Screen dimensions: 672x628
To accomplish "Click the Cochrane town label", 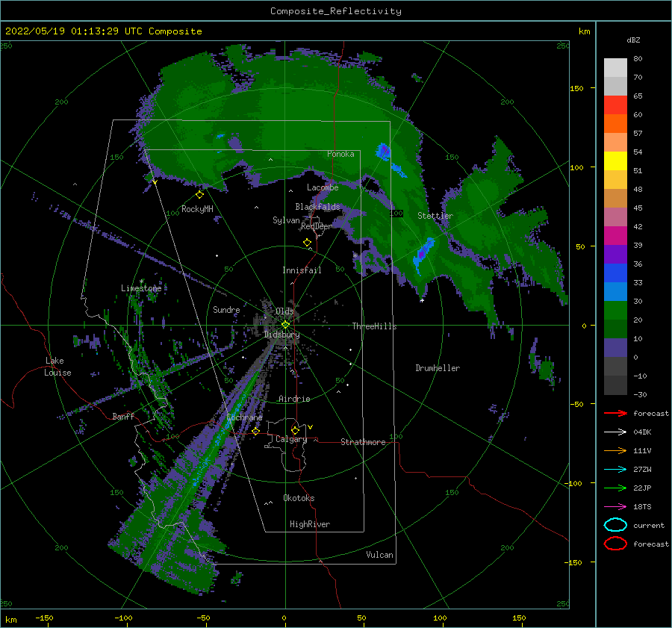I will [x=244, y=417].
